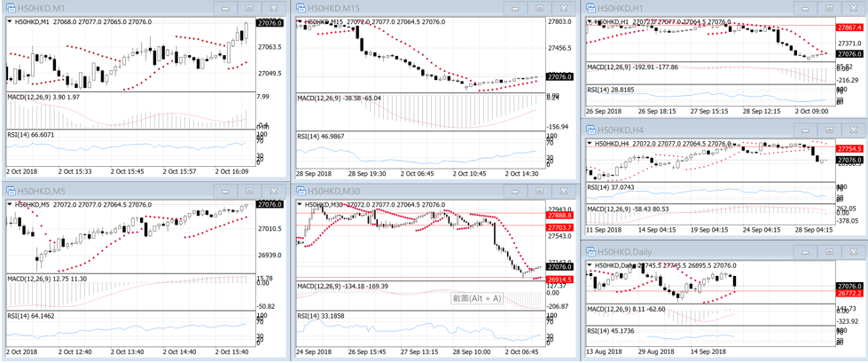Click the 27754.5 red price label in H4
Viewport: 868px width, 363px height.
click(x=849, y=149)
